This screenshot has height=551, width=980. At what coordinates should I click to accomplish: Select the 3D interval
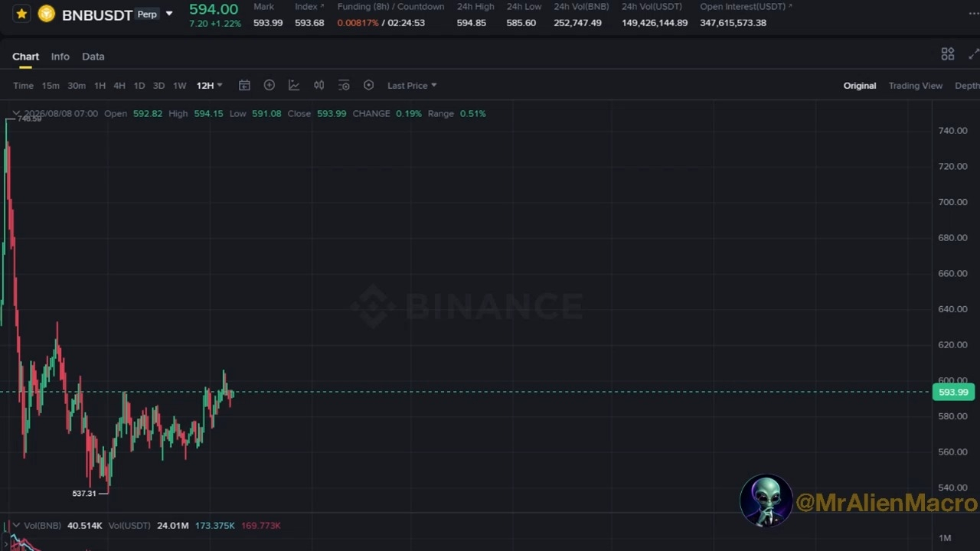pyautogui.click(x=158, y=86)
